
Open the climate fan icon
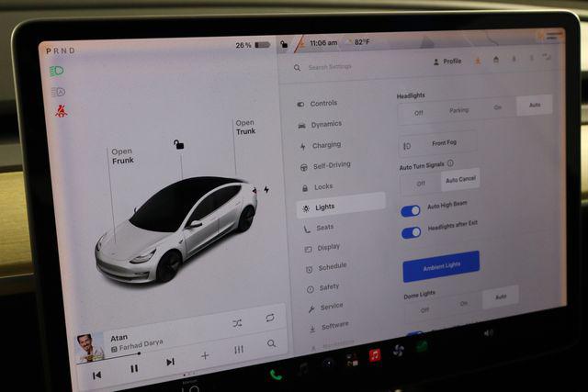click(398, 351)
